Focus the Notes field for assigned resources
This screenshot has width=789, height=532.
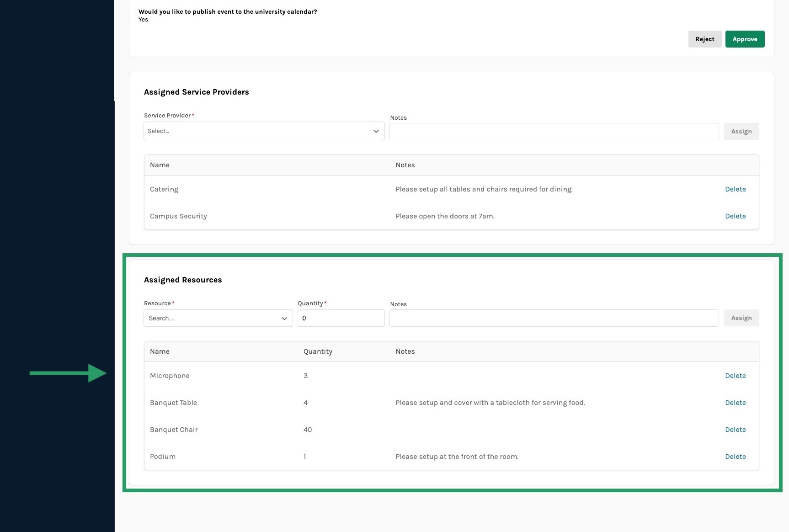(554, 318)
